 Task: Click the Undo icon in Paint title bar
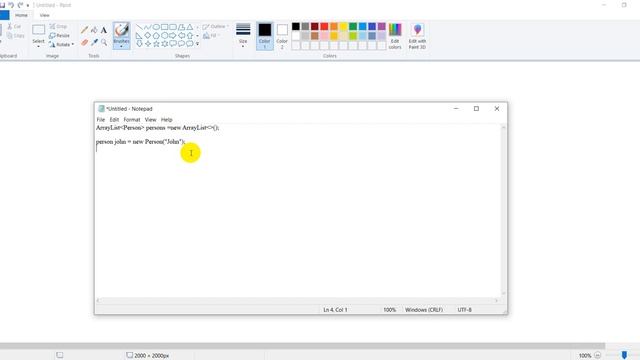pyautogui.click(x=11, y=5)
